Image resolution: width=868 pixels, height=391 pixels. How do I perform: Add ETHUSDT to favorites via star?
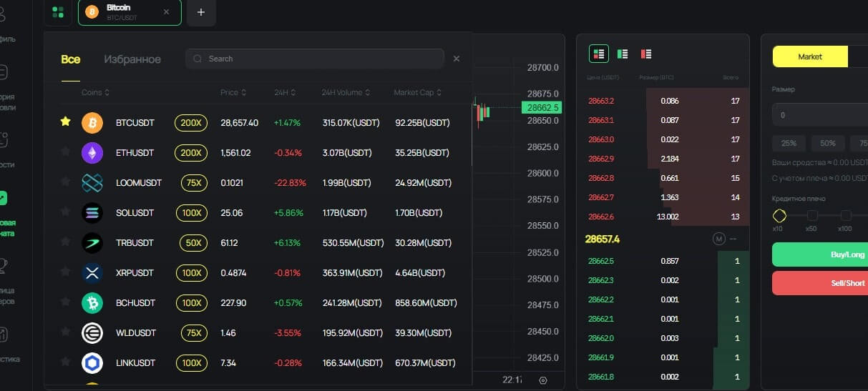click(66, 152)
